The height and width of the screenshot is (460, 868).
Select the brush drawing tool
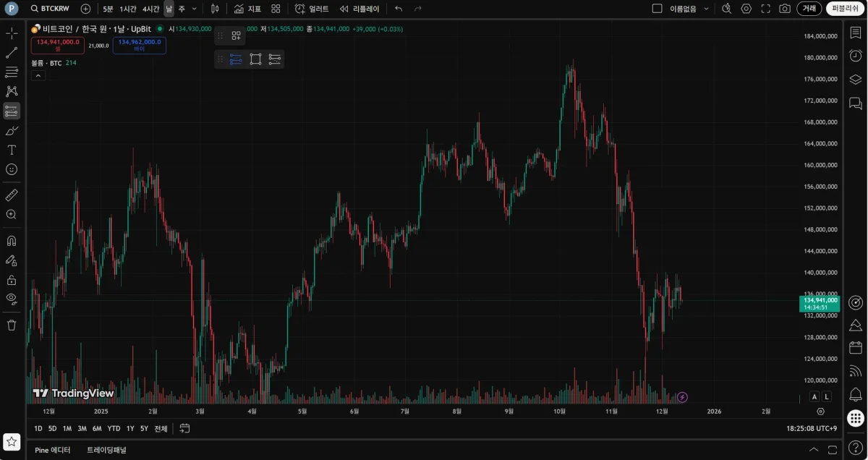12,130
